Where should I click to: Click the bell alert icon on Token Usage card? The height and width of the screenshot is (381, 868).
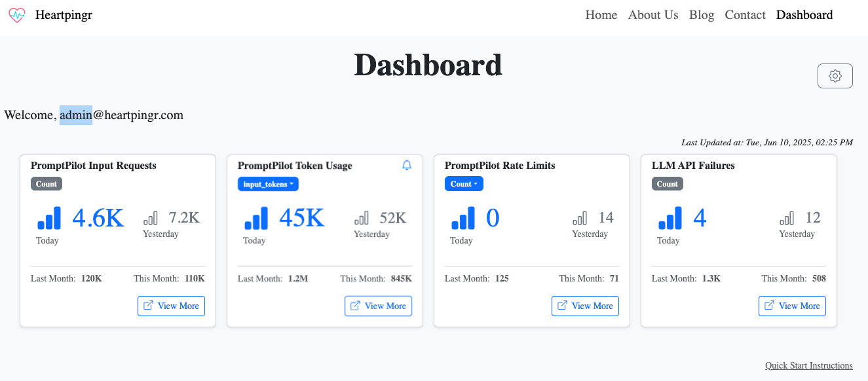(x=406, y=166)
